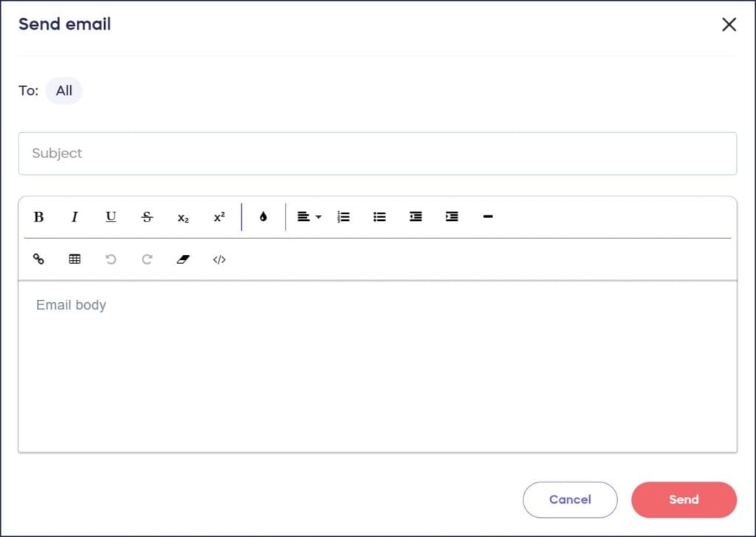The height and width of the screenshot is (537, 756).
Task: Apply italic formatting
Action: [x=75, y=216]
